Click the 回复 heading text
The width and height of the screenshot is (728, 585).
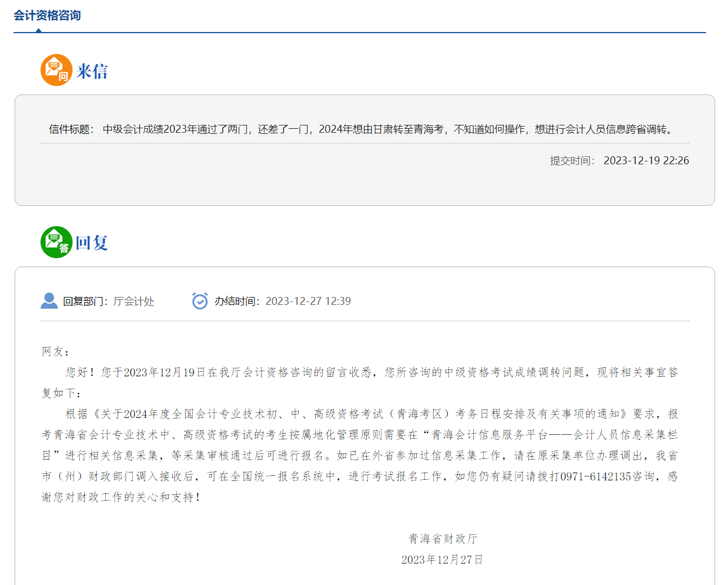tap(91, 243)
